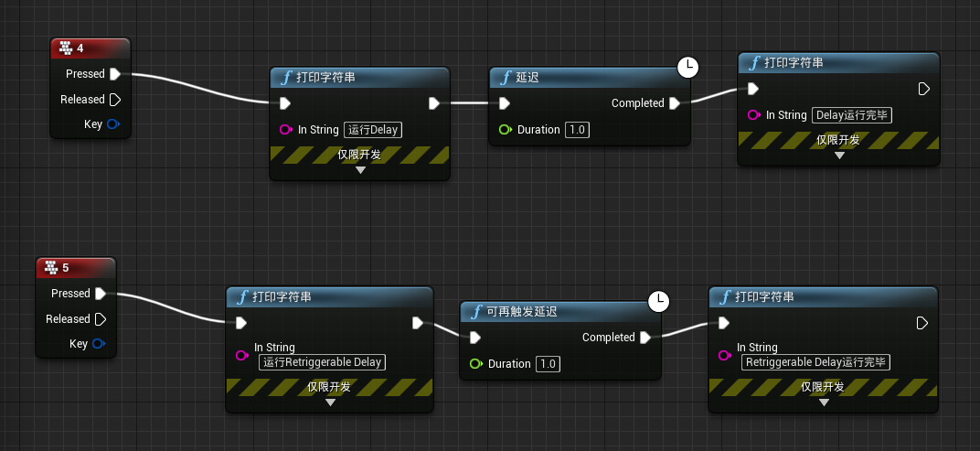
Task: Click the Pressed exec pin on key 5 node
Action: coord(101,294)
